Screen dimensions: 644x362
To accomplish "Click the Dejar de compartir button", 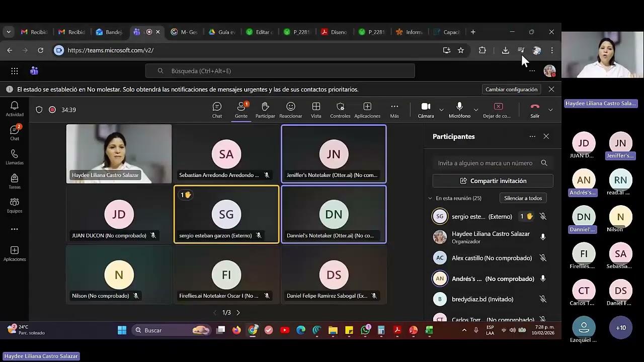I will pyautogui.click(x=497, y=110).
